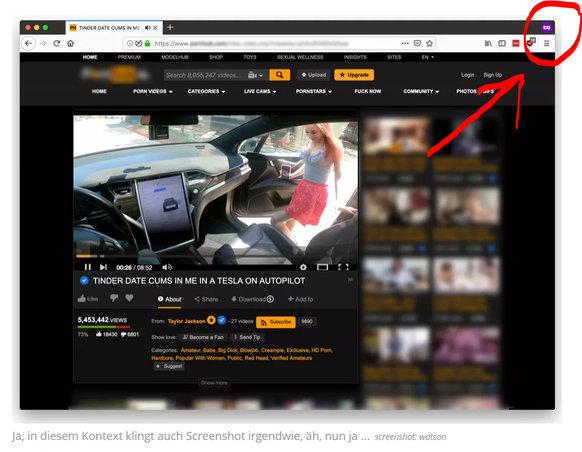582x452 pixels.
Task: Click the browser forward arrow
Action: [43, 43]
